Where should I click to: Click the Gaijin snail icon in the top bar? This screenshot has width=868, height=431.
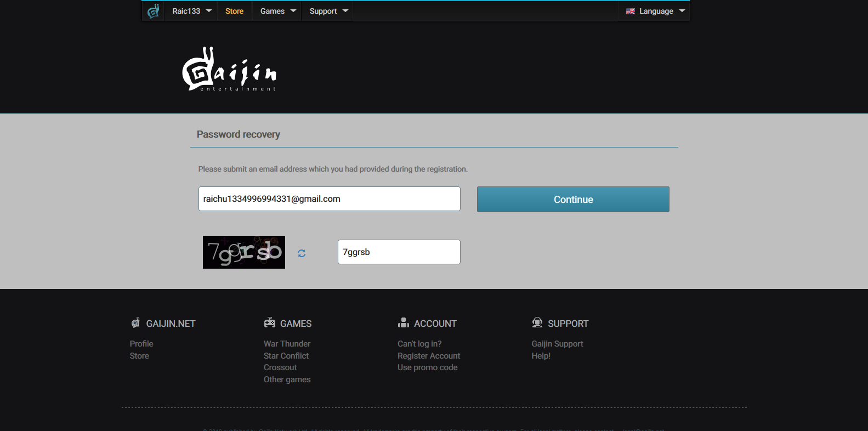point(153,11)
